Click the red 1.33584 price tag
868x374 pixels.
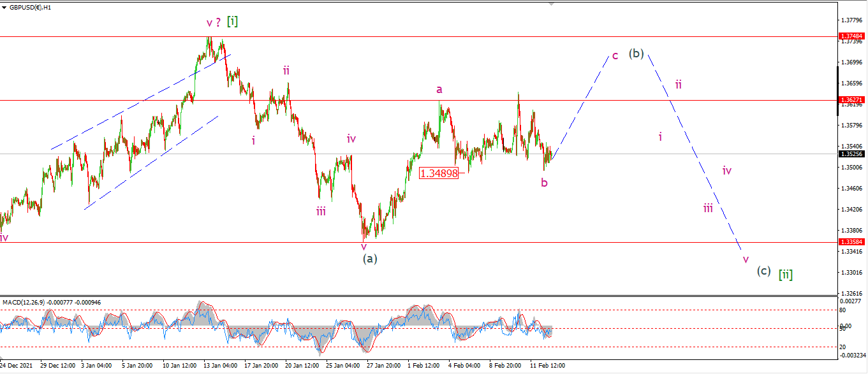(x=852, y=242)
